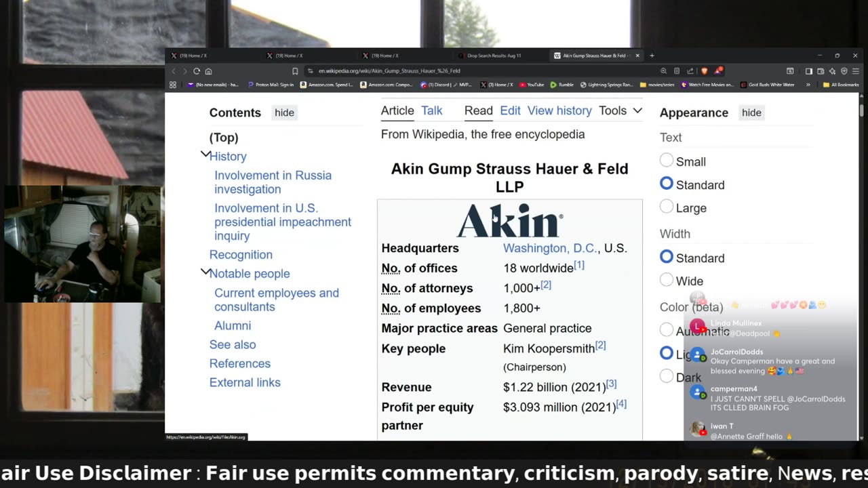Switch to the Talk tab

pos(431,110)
